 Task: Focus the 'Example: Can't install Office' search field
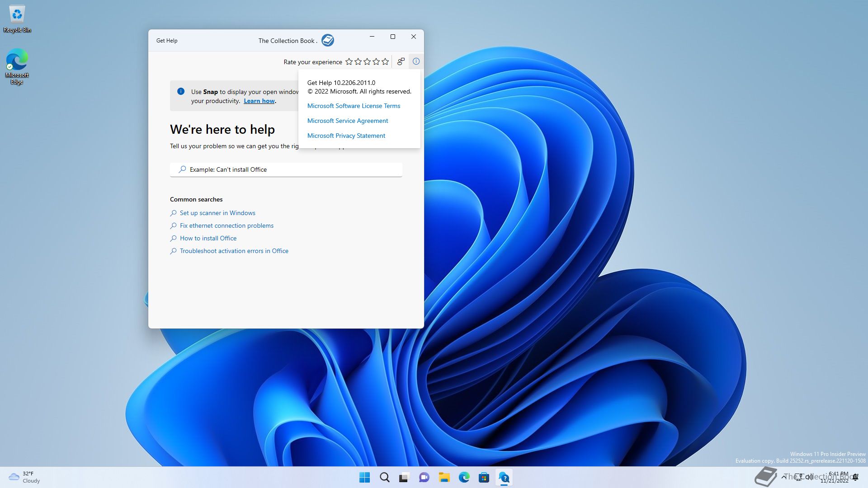coord(286,169)
